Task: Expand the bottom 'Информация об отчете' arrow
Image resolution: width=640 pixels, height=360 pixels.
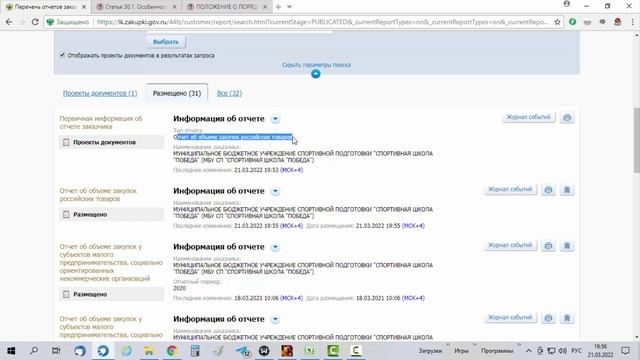Action: 275,319
